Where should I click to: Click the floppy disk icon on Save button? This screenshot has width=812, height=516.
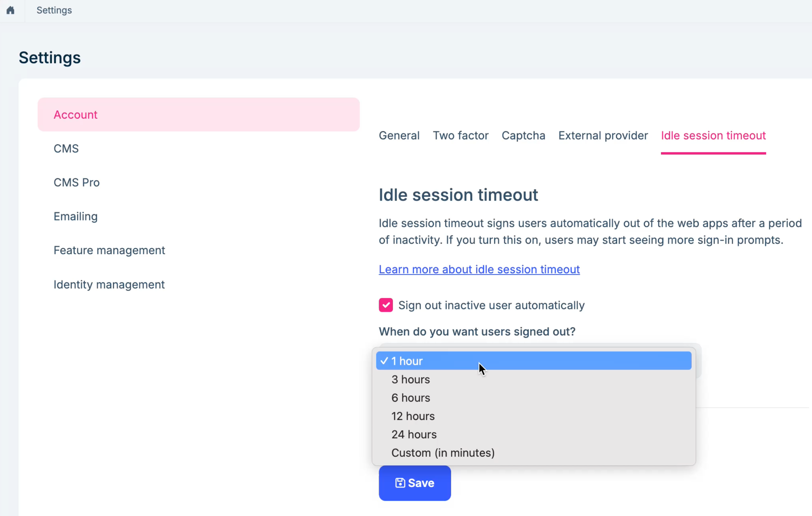pyautogui.click(x=400, y=483)
